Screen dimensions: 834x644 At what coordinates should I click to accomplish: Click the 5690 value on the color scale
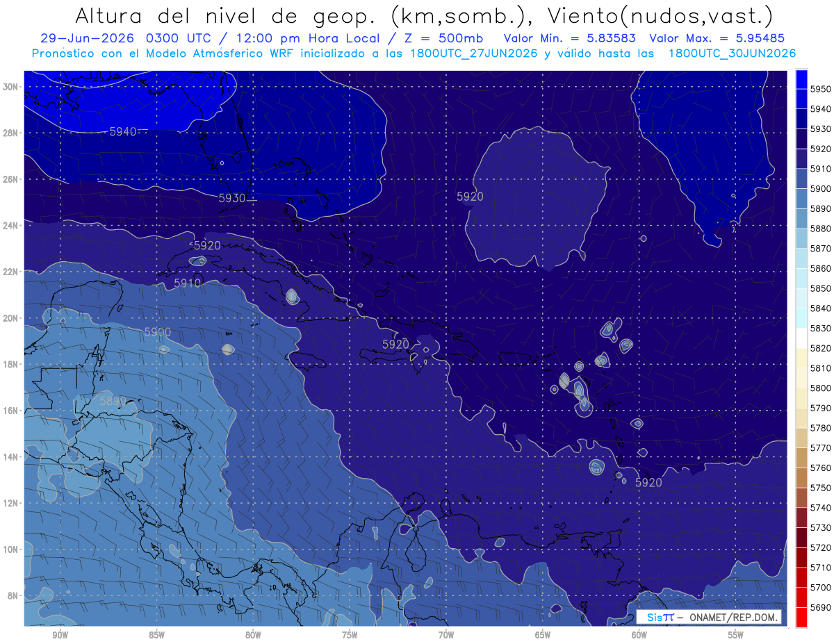(x=821, y=608)
